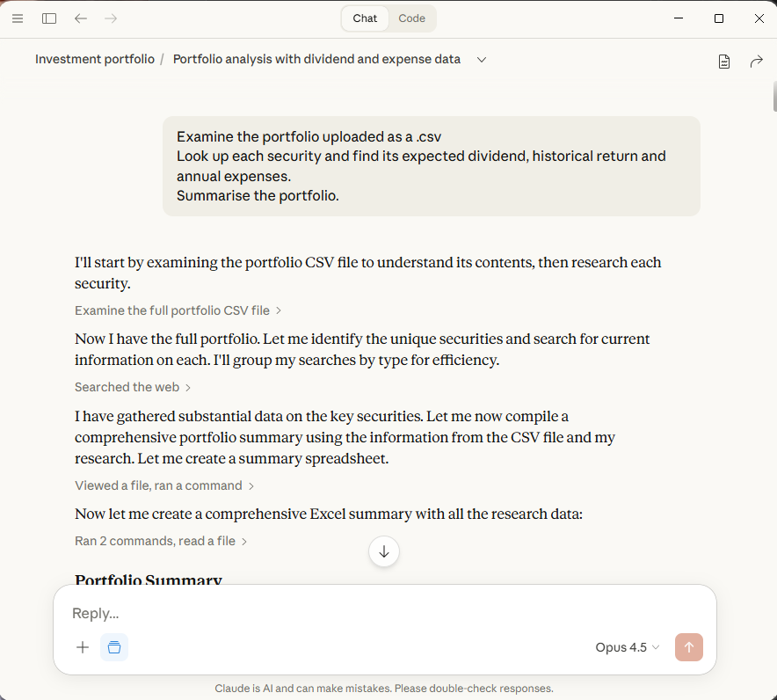Toggle the sidebar panel icon

point(49,18)
